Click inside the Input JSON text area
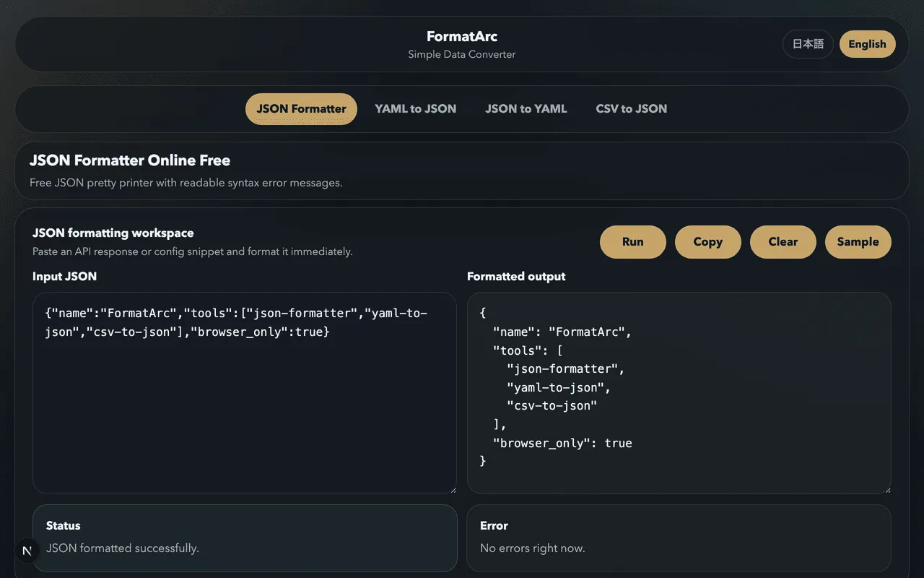Image resolution: width=924 pixels, height=578 pixels. 245,394
